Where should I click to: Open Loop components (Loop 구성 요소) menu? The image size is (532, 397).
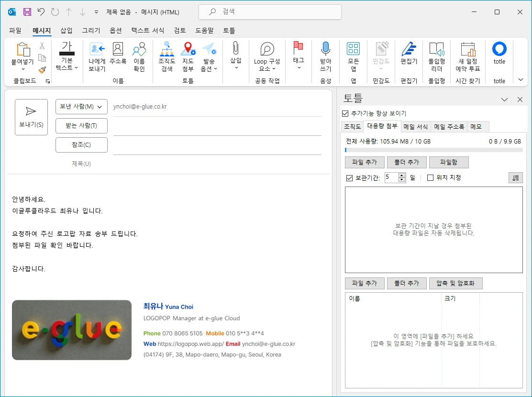tap(267, 57)
